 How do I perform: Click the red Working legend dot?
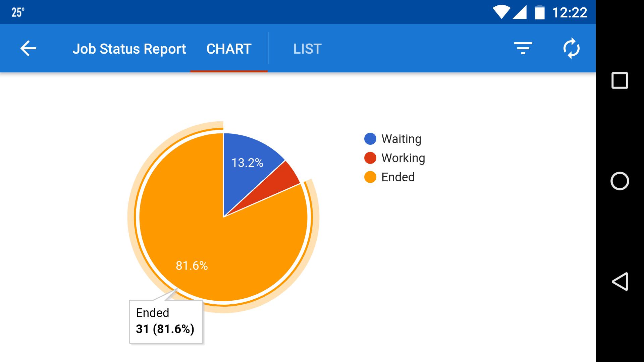coord(370,158)
